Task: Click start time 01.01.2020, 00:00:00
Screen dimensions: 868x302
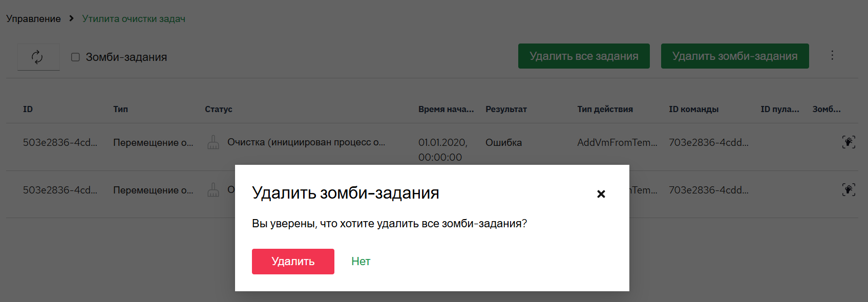Action: [x=443, y=149]
